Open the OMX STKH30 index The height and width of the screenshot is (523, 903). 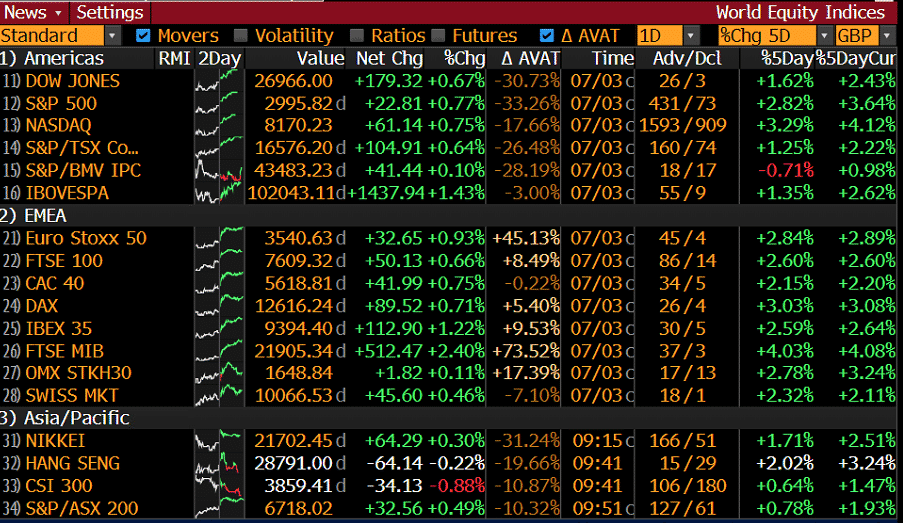(x=78, y=373)
